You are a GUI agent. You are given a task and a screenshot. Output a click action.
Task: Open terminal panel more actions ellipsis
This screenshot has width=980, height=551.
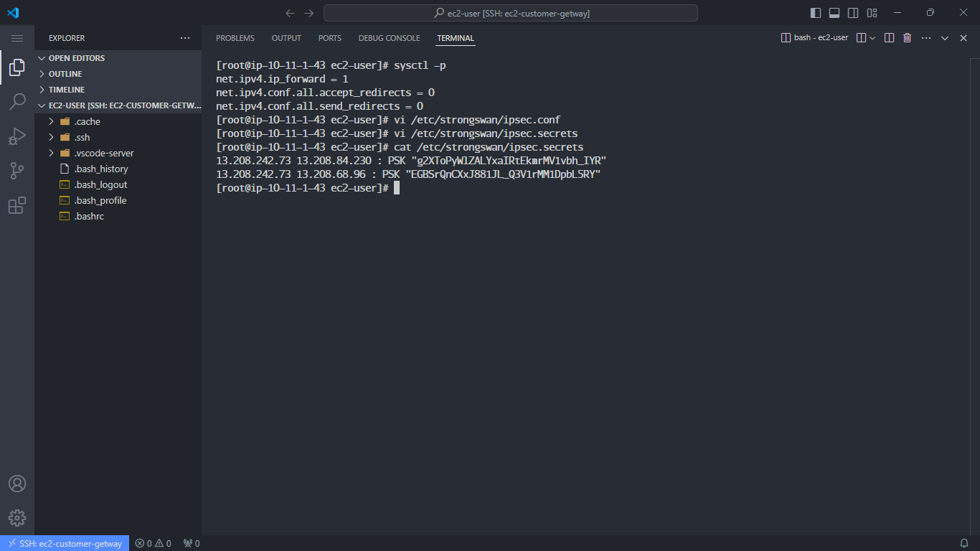(926, 38)
